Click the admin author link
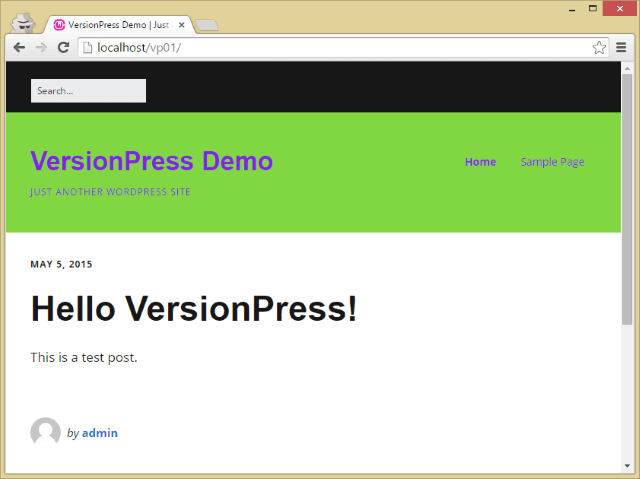Screen dimensions: 640x479 click(100, 433)
